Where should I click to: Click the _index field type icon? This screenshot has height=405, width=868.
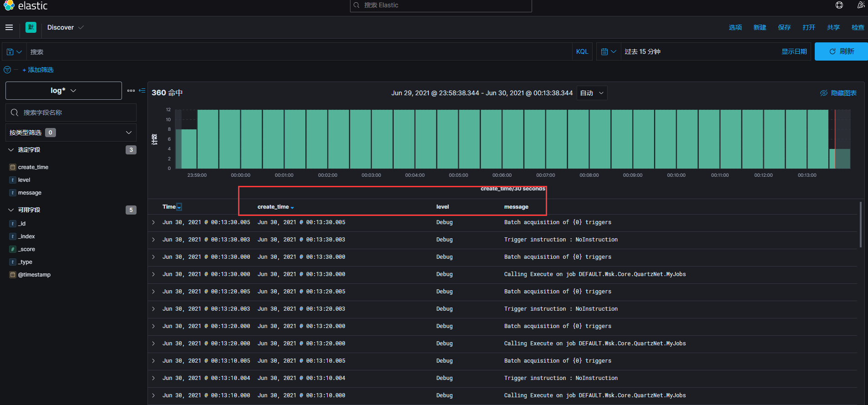tap(13, 236)
